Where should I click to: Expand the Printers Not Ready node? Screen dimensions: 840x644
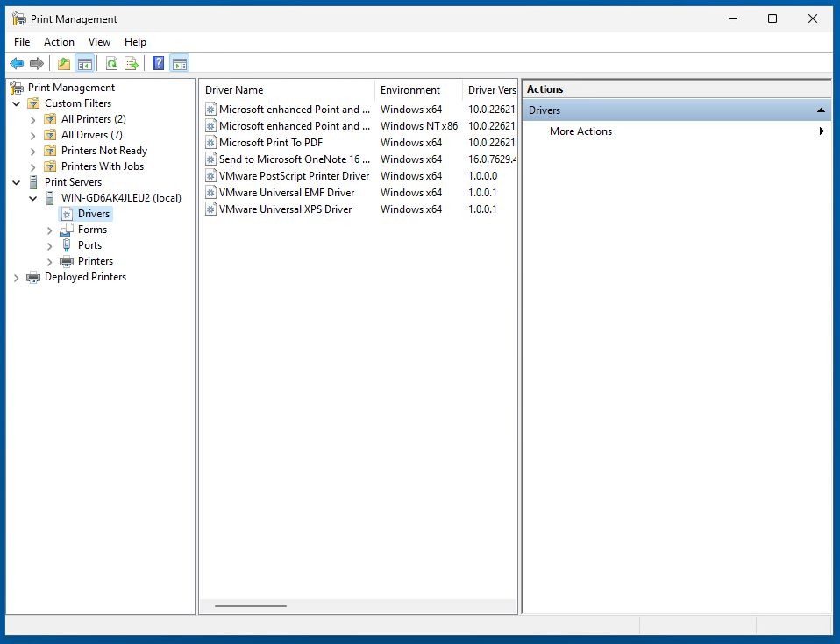point(33,151)
